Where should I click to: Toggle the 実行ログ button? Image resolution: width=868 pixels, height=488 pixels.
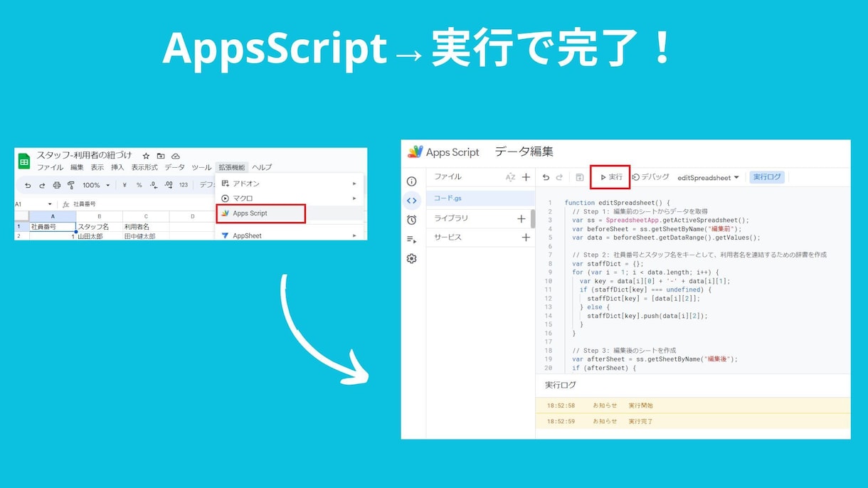[x=767, y=177]
